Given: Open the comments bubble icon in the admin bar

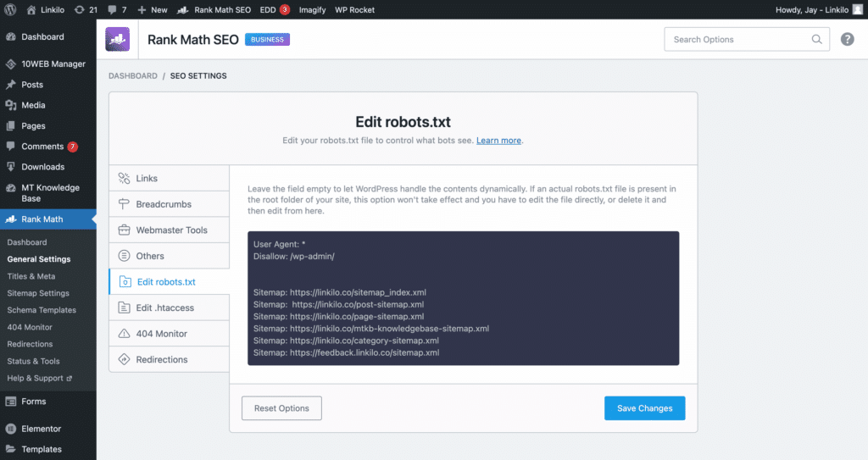Looking at the screenshot, I should point(113,10).
